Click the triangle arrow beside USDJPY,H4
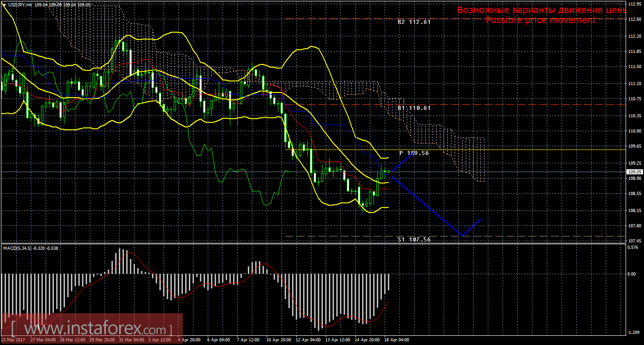The width and height of the screenshot is (644, 345). tap(4, 5)
